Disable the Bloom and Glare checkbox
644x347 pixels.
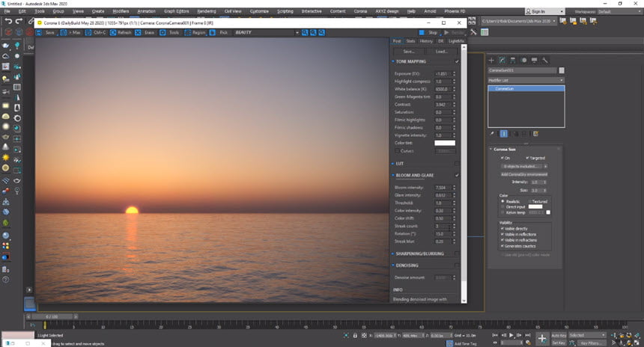click(457, 175)
